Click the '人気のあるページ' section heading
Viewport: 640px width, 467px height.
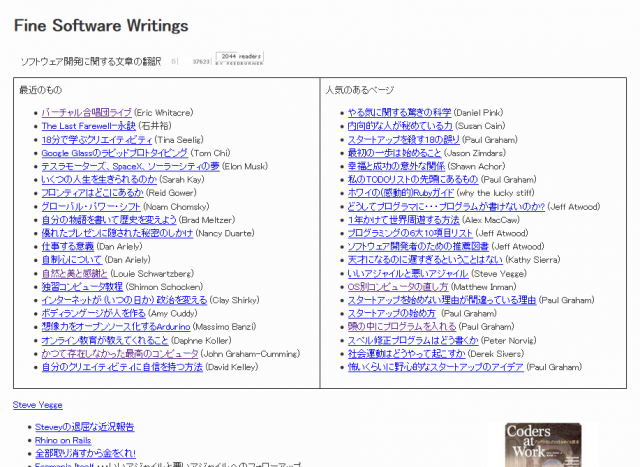[x=360, y=90]
